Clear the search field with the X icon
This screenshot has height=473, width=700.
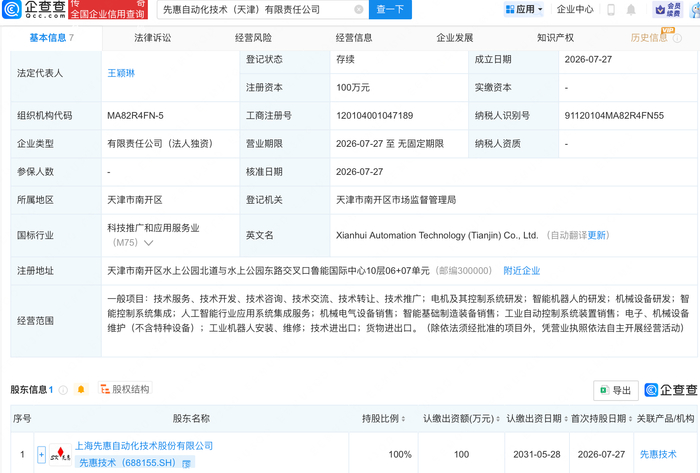pyautogui.click(x=358, y=9)
